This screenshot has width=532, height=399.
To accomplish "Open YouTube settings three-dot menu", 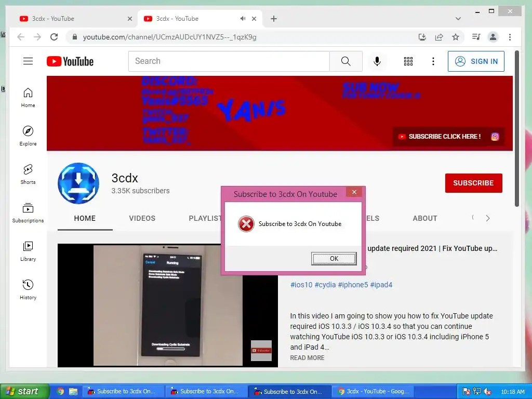I will tap(433, 61).
